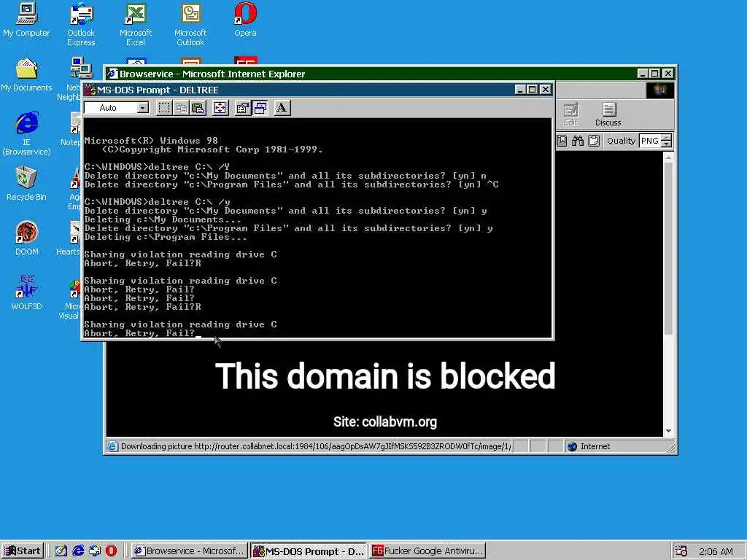The height and width of the screenshot is (560, 747).
Task: Switch to Google Antivirus taskbar button
Action: pos(427,551)
